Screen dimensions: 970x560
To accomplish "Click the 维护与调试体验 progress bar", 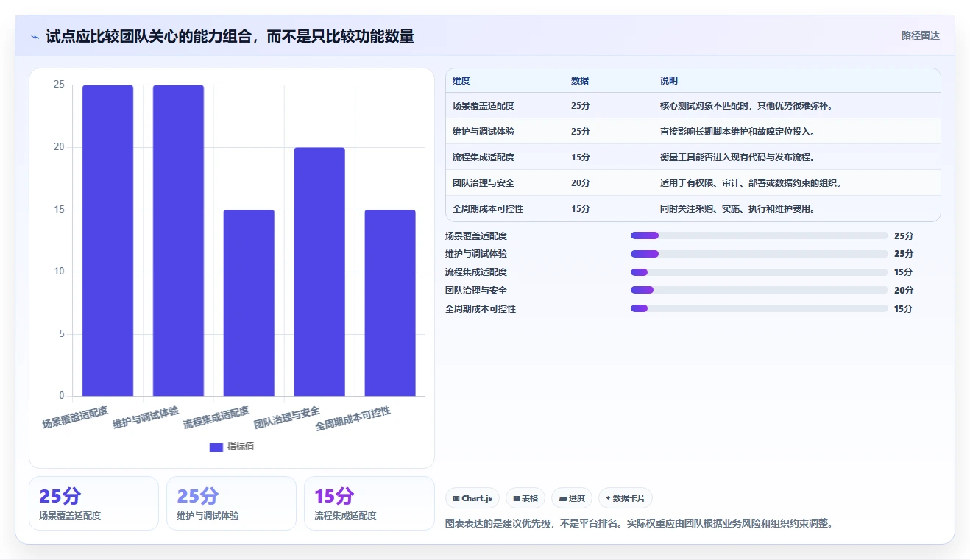I will click(x=759, y=254).
